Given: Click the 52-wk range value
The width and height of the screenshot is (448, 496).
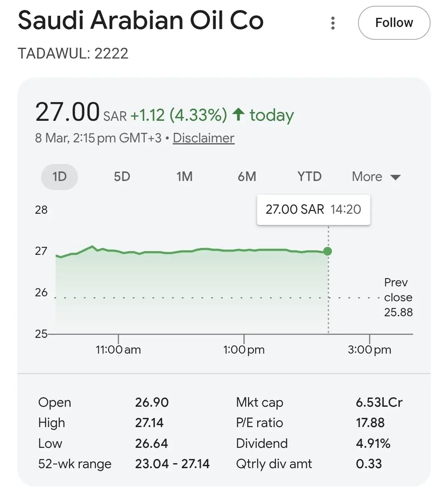Looking at the screenshot, I should pos(172,464).
